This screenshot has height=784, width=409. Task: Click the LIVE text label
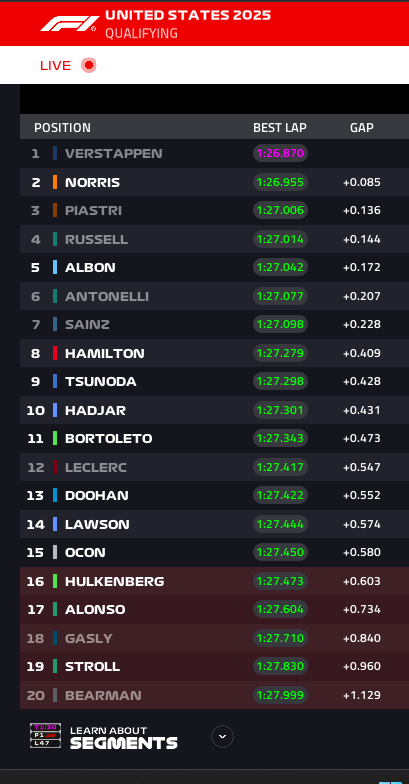[x=56, y=66]
